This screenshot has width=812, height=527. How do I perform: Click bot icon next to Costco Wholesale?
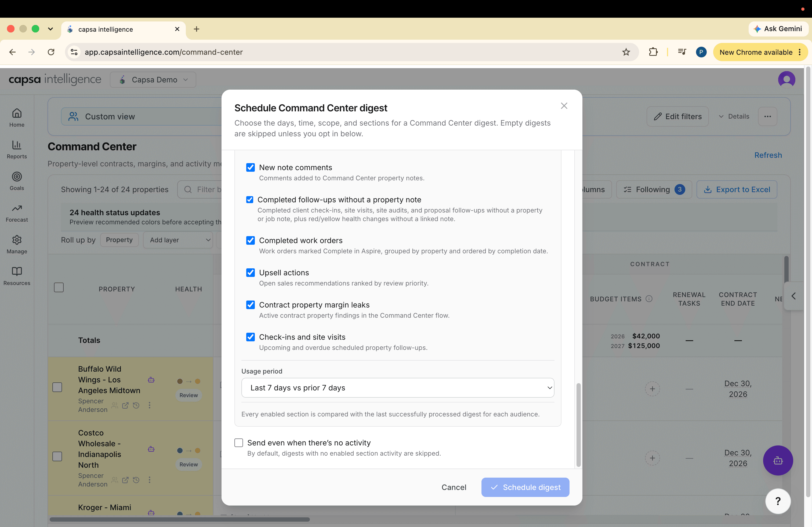[x=151, y=449]
